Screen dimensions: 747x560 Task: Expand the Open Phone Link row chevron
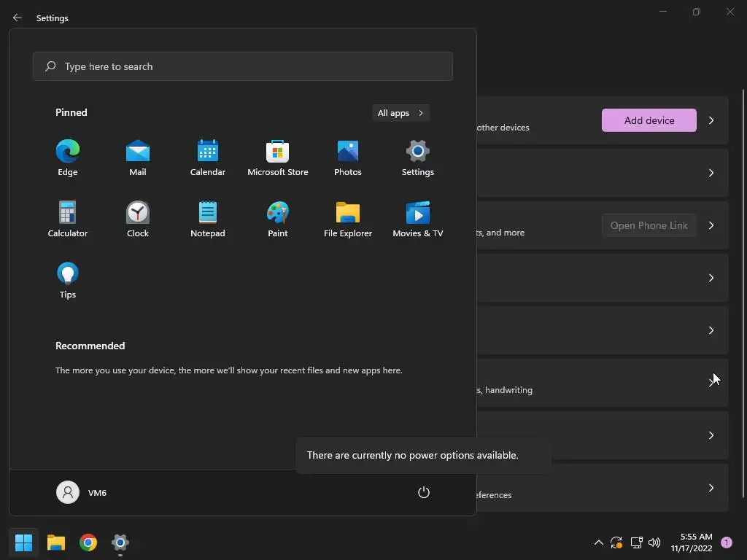[x=711, y=225]
